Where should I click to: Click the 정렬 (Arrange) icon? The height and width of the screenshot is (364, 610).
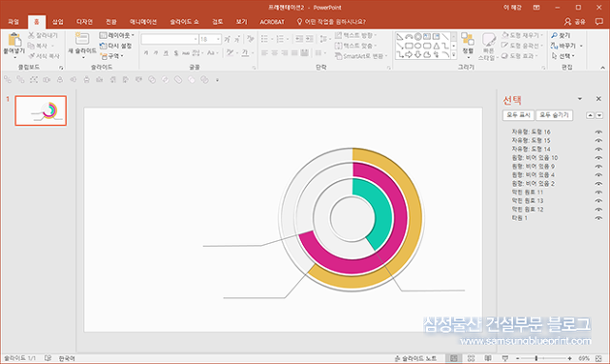point(468,40)
